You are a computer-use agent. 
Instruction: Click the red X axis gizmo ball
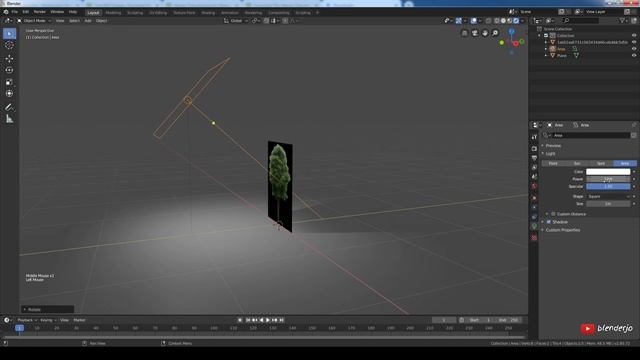[516, 43]
